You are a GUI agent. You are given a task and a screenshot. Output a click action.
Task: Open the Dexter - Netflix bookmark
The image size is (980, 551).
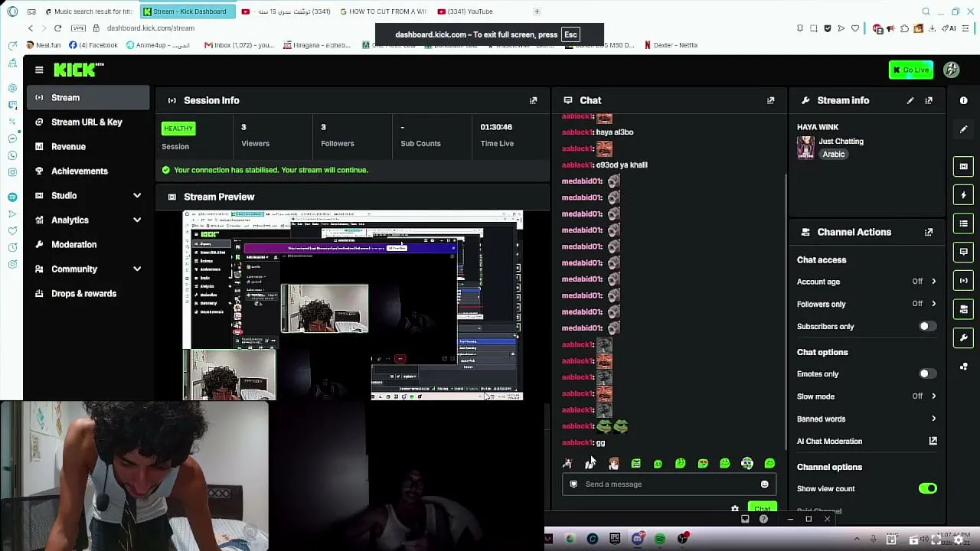(x=671, y=45)
